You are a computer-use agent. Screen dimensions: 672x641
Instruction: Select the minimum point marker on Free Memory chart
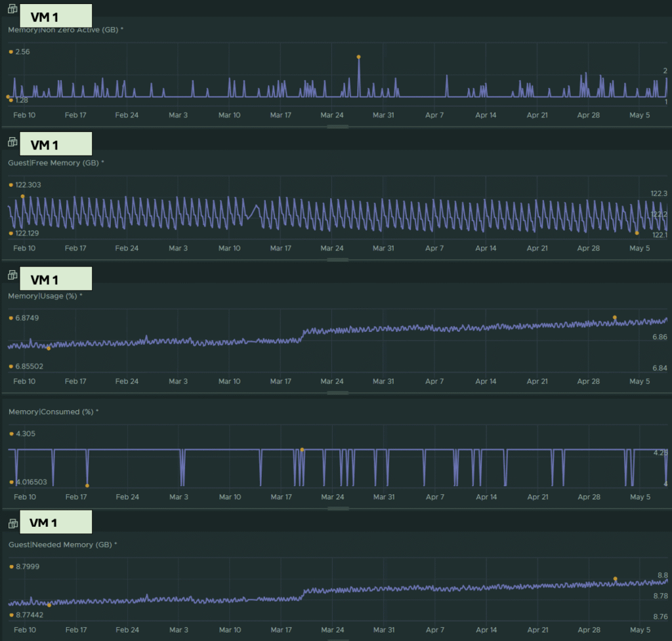click(637, 233)
